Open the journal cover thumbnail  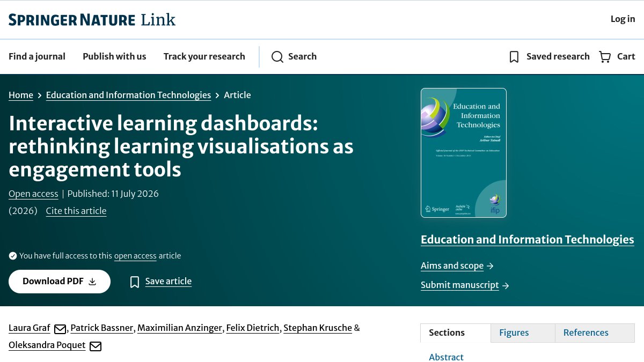click(x=464, y=153)
